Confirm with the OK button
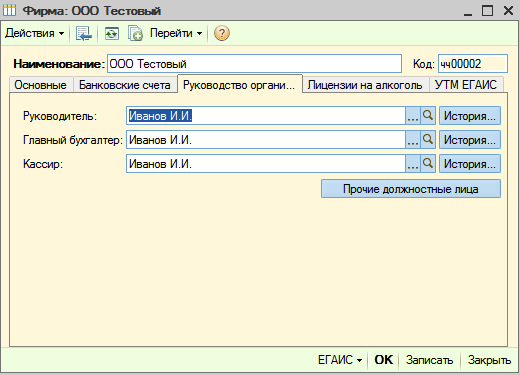 pos(383,360)
